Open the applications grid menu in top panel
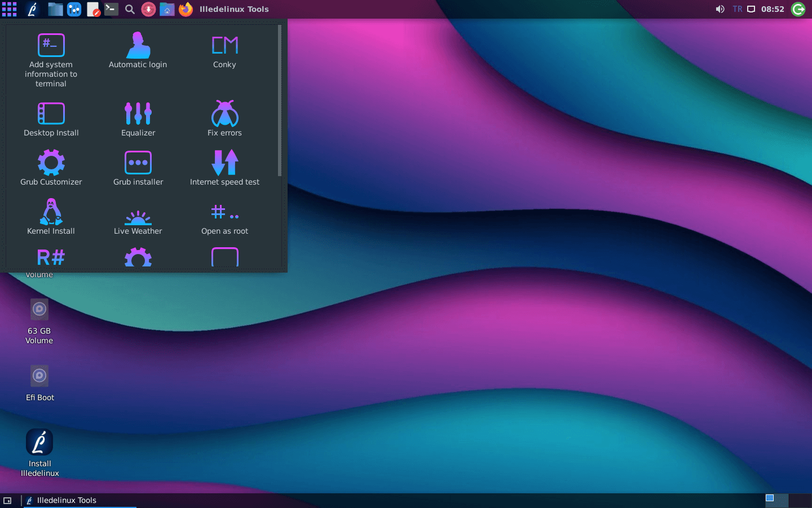 tap(9, 9)
